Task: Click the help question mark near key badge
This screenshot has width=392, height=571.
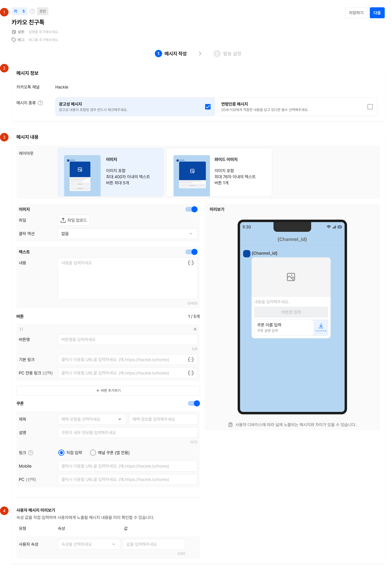Action: [32, 11]
